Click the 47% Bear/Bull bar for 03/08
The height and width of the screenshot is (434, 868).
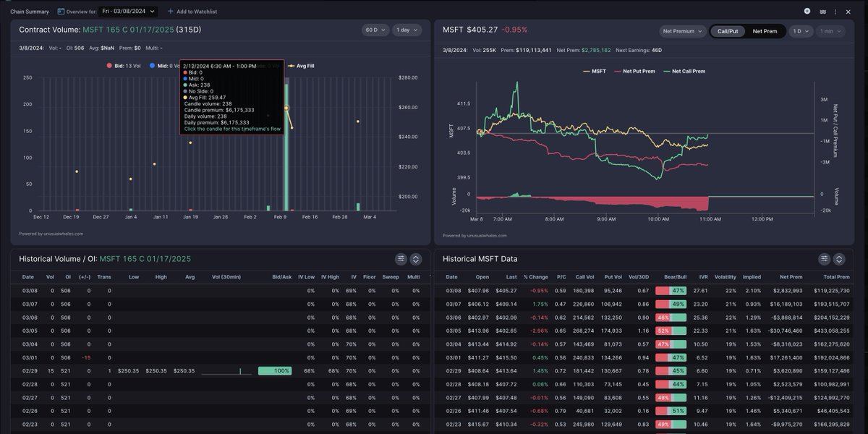click(671, 290)
